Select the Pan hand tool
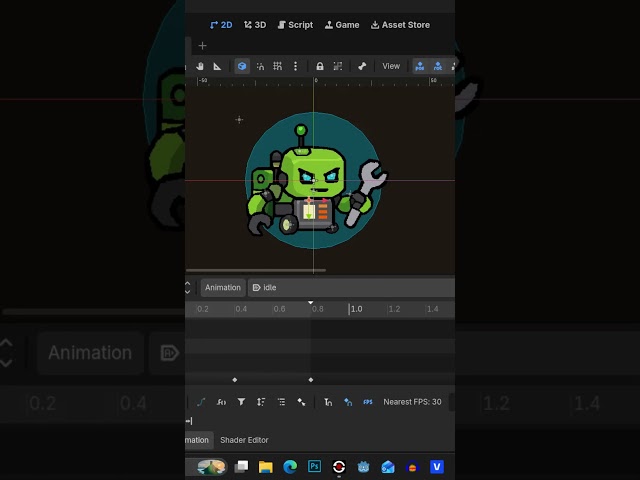640x480 pixels. (x=200, y=66)
